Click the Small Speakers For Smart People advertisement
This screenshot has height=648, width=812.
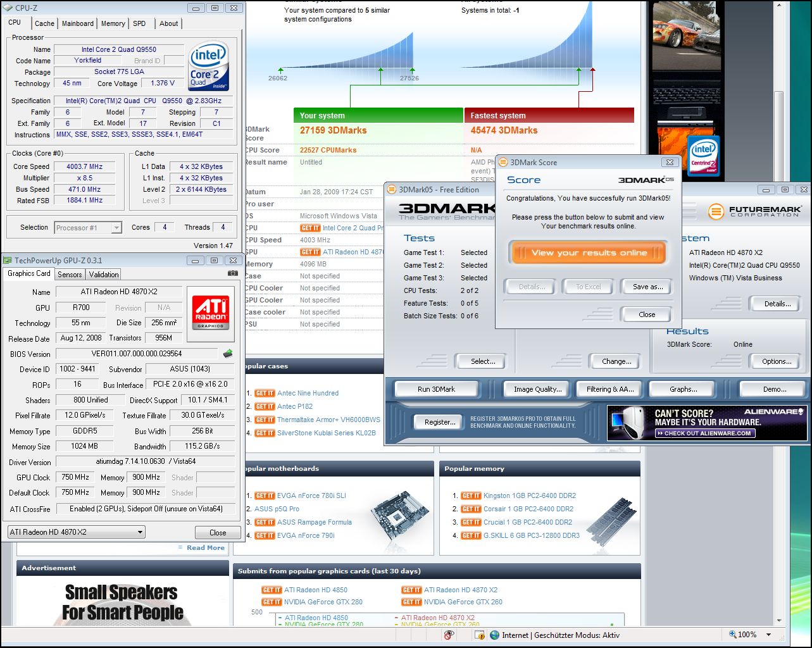point(123,601)
